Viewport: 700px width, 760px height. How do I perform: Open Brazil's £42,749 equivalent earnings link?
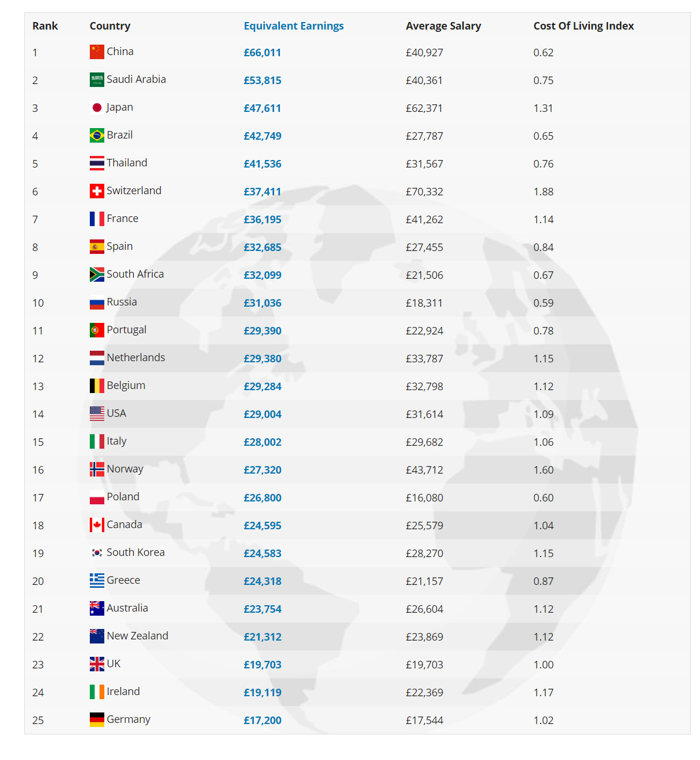coord(262,136)
